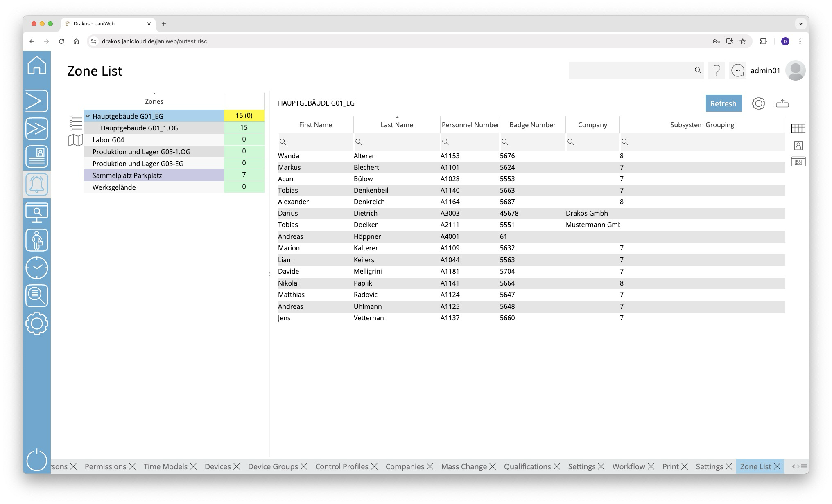Sort the Zones column header

154,101
